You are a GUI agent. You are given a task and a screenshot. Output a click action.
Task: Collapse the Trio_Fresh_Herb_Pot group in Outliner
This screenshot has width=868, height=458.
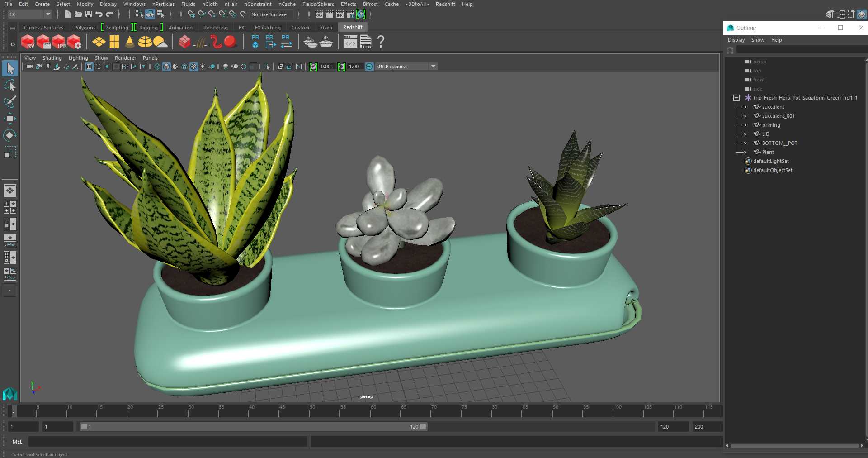(x=736, y=98)
